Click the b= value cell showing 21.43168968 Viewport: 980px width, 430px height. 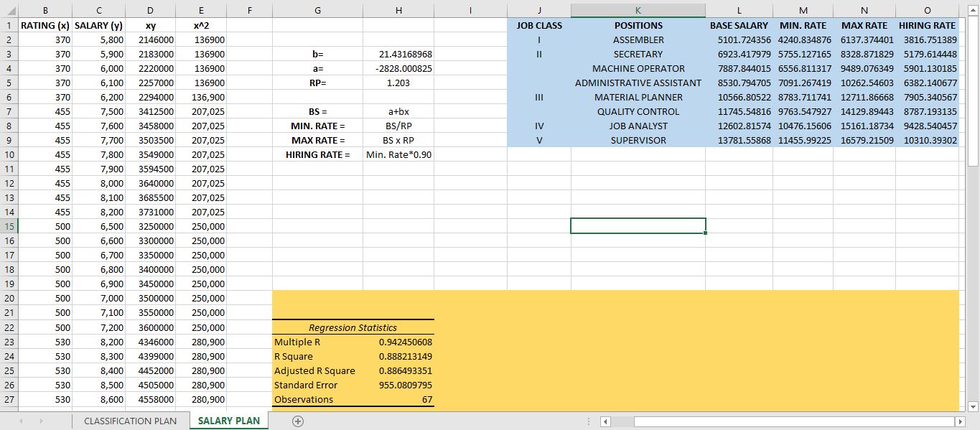(x=398, y=54)
